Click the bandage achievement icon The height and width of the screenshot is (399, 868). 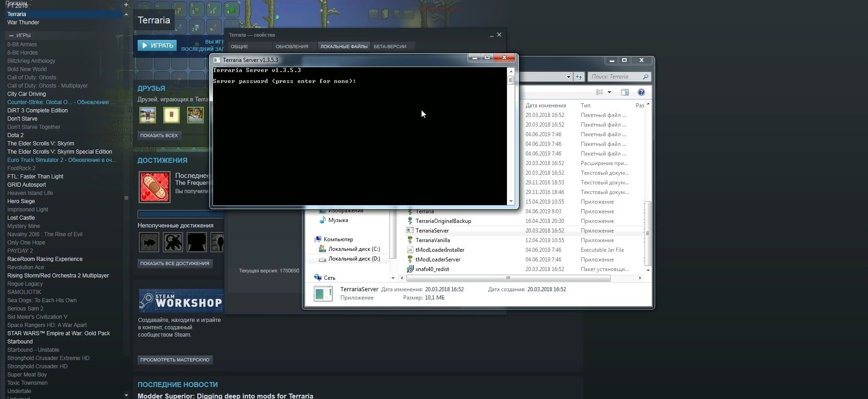point(155,187)
